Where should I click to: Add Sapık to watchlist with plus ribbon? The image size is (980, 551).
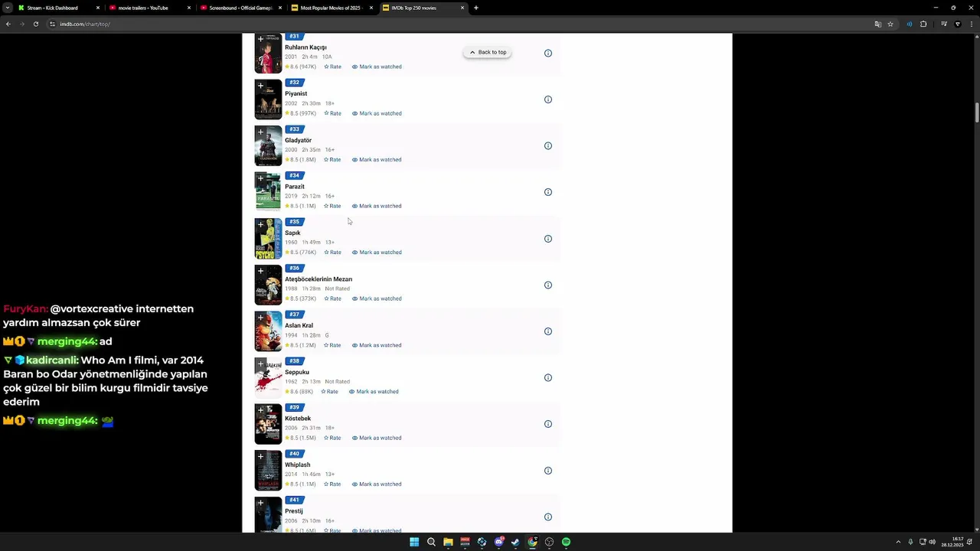260,225
